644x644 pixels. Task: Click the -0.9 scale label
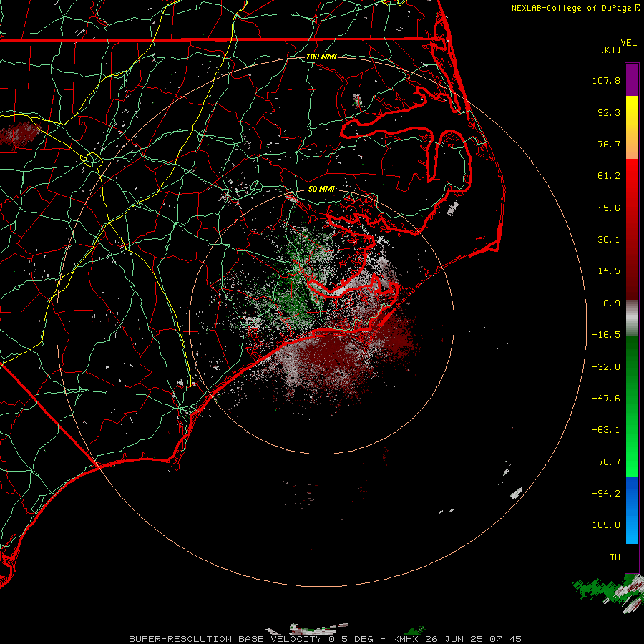point(609,303)
